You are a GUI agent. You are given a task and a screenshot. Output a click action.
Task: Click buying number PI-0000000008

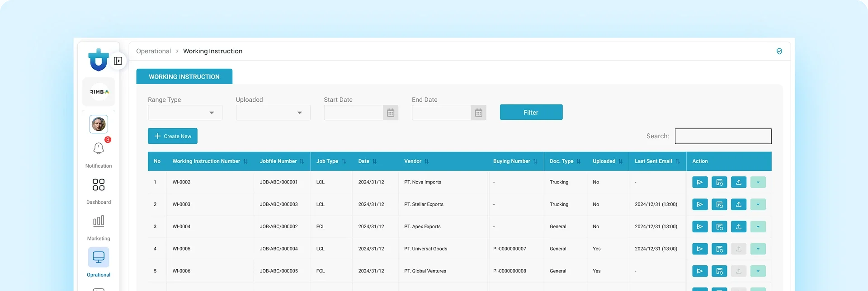tap(509, 271)
